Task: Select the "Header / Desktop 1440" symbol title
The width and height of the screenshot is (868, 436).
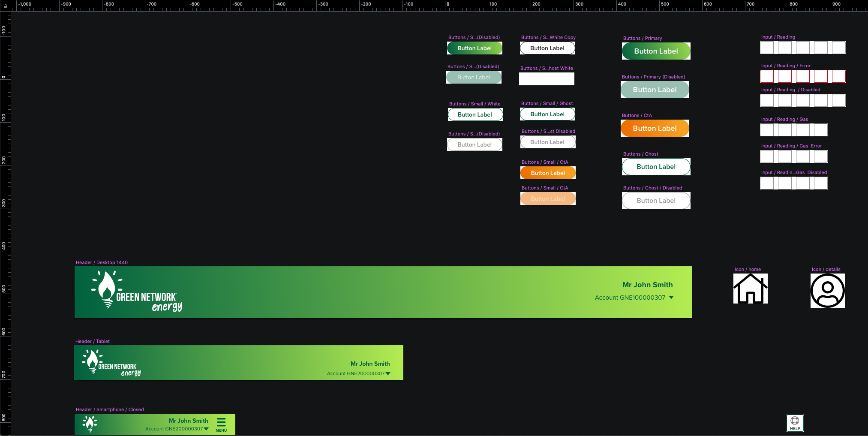Action: click(x=102, y=262)
